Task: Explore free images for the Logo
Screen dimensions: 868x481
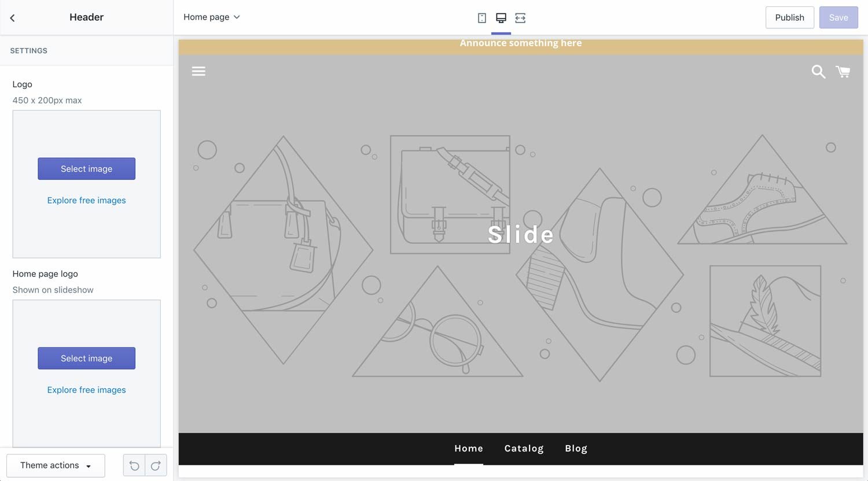Action: tap(87, 201)
